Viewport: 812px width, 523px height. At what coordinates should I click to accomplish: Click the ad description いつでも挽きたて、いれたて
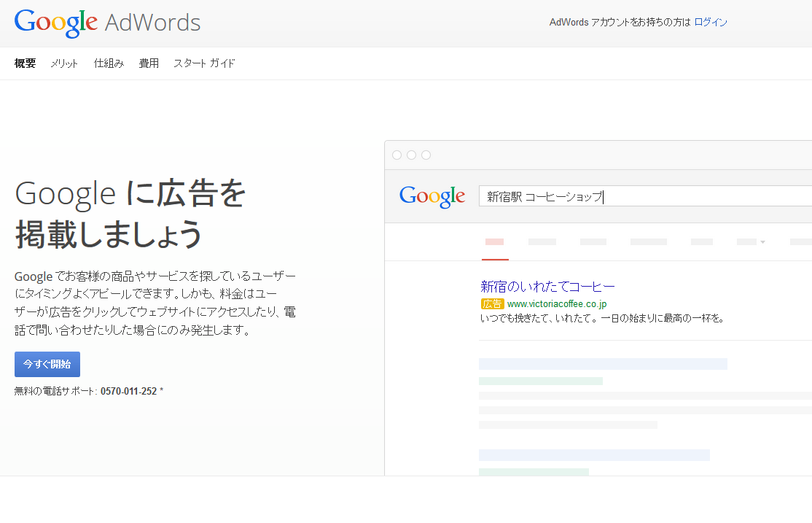602,318
